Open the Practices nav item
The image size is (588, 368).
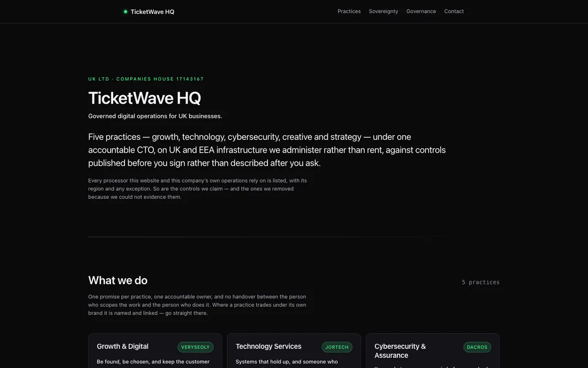point(349,11)
